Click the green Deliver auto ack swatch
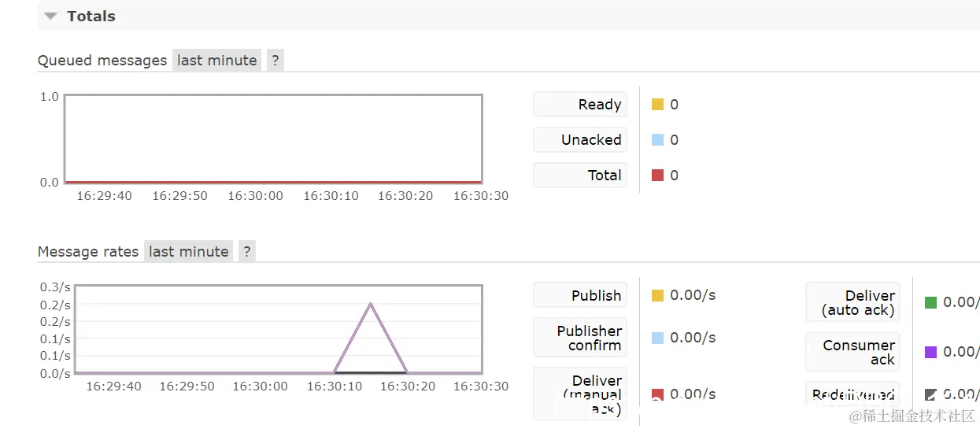Image resolution: width=980 pixels, height=429 pixels. point(930,302)
